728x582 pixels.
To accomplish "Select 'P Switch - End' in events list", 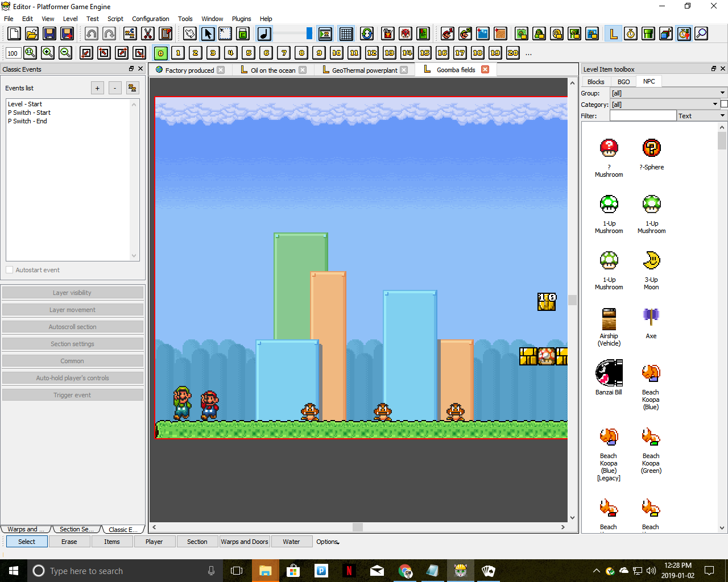I will coord(27,121).
